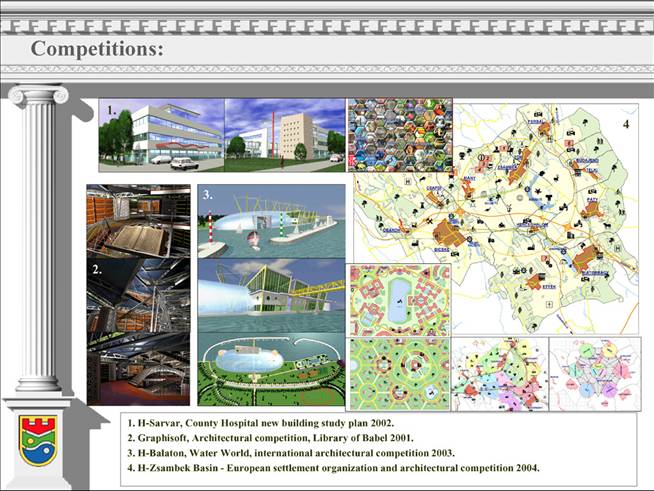
Task: Click the H-Balaton Water World caption line
Action: 291,452
